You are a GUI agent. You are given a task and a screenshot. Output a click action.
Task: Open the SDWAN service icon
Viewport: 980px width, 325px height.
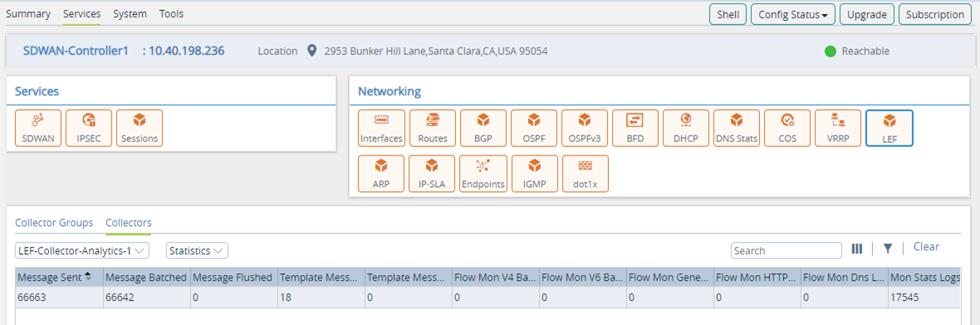pos(38,128)
